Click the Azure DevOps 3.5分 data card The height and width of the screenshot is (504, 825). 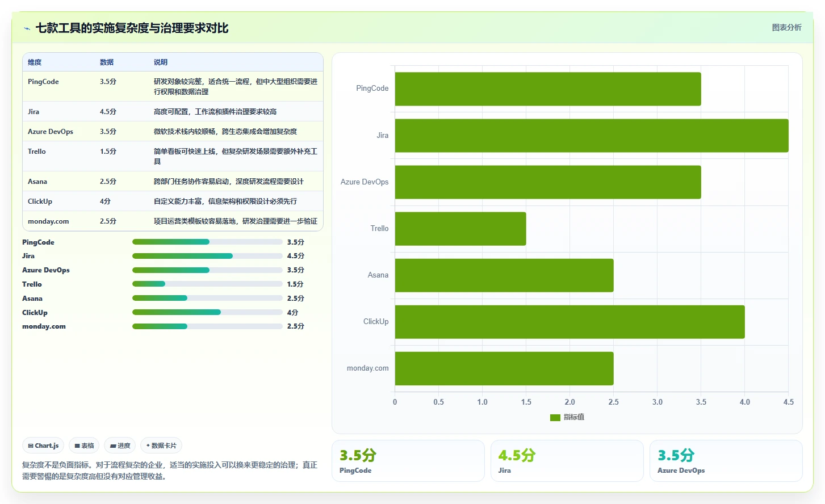(x=726, y=461)
